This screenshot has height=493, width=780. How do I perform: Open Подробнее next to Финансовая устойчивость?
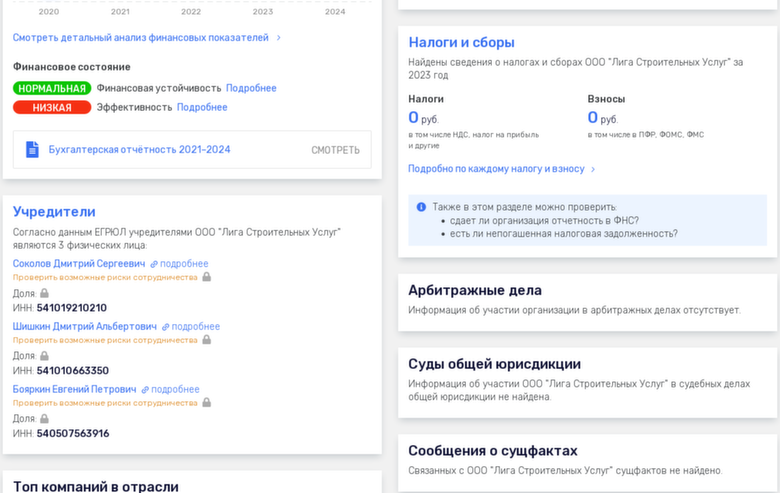tap(251, 88)
